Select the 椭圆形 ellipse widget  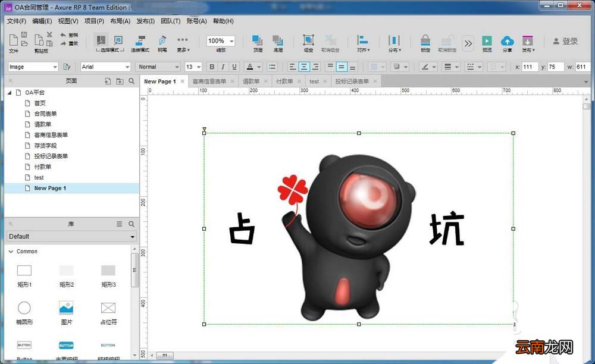tap(24, 313)
